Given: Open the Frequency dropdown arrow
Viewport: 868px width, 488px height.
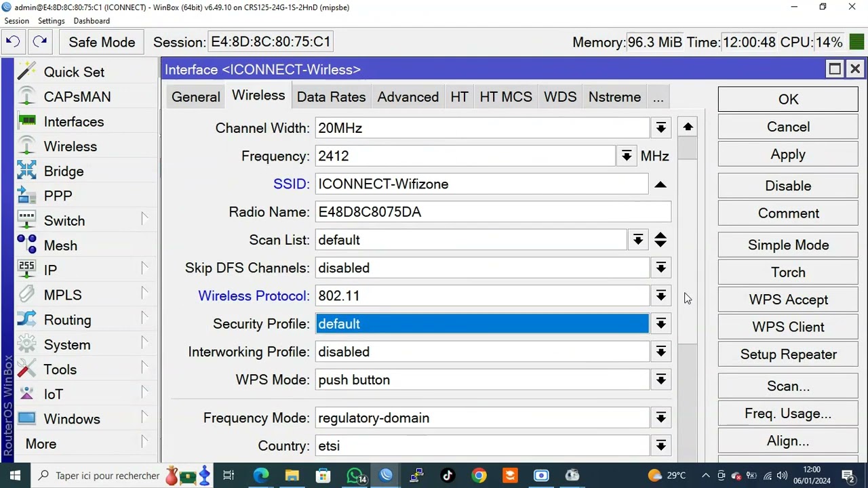Looking at the screenshot, I should [627, 156].
